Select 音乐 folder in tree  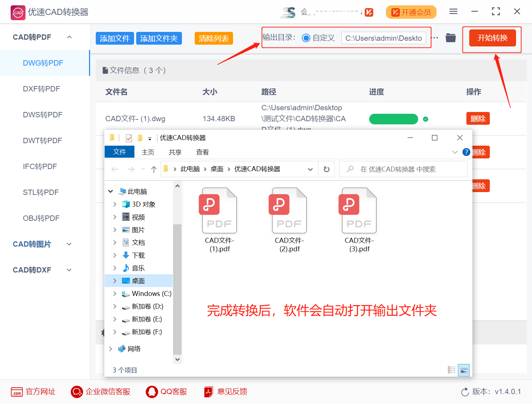138,268
